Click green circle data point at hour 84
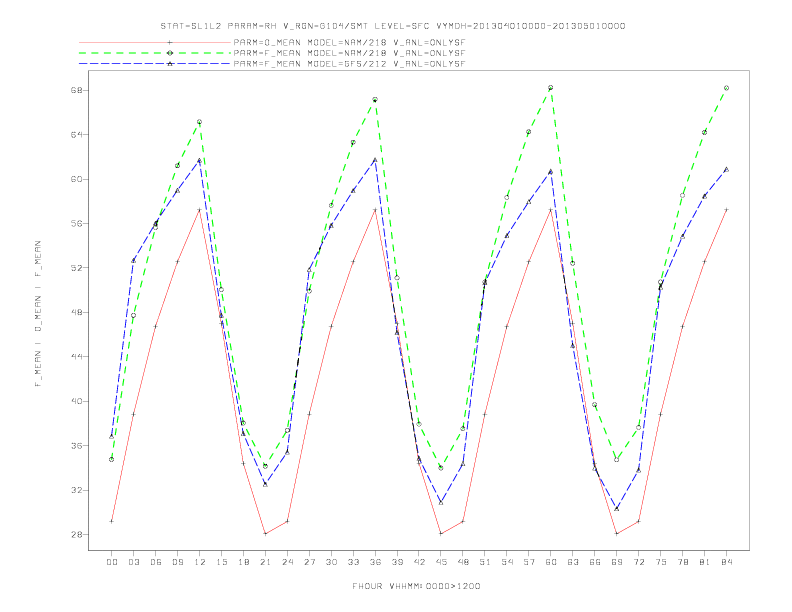 726,88
